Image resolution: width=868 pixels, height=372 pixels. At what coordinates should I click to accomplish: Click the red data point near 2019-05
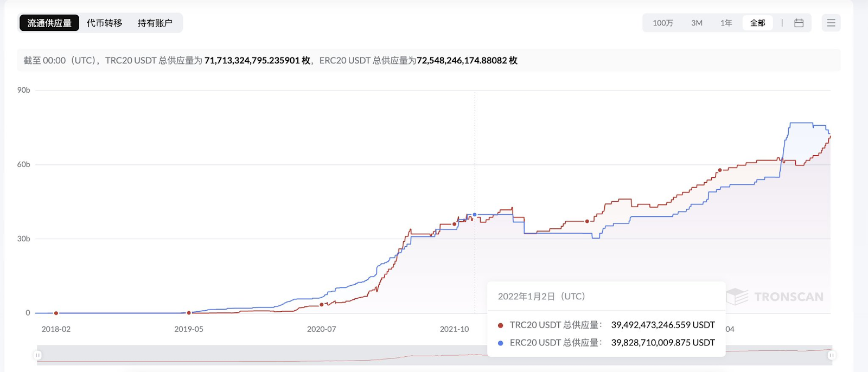(189, 313)
